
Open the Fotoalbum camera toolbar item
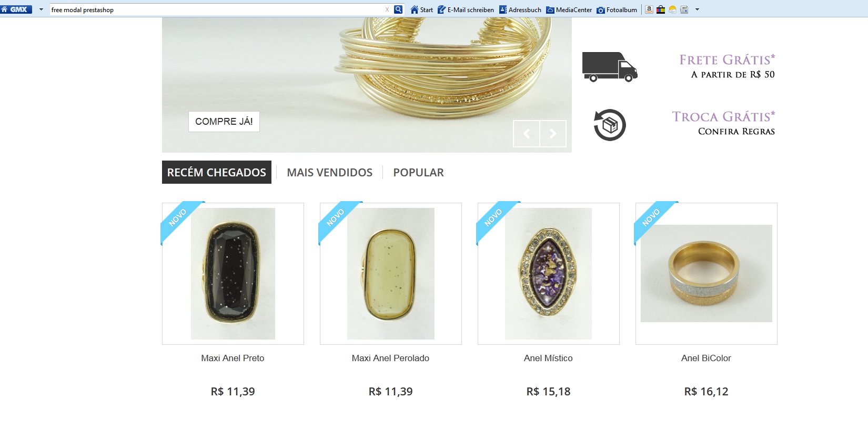617,9
